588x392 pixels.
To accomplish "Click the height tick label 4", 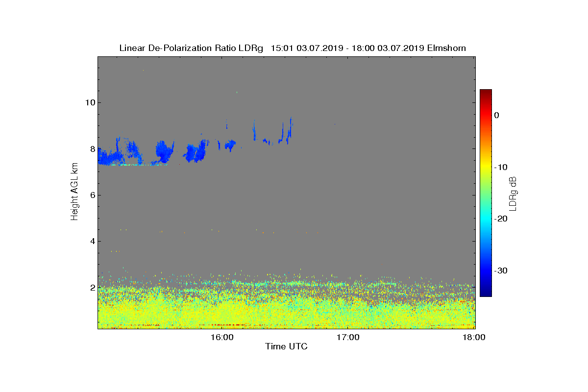I will point(92,241).
